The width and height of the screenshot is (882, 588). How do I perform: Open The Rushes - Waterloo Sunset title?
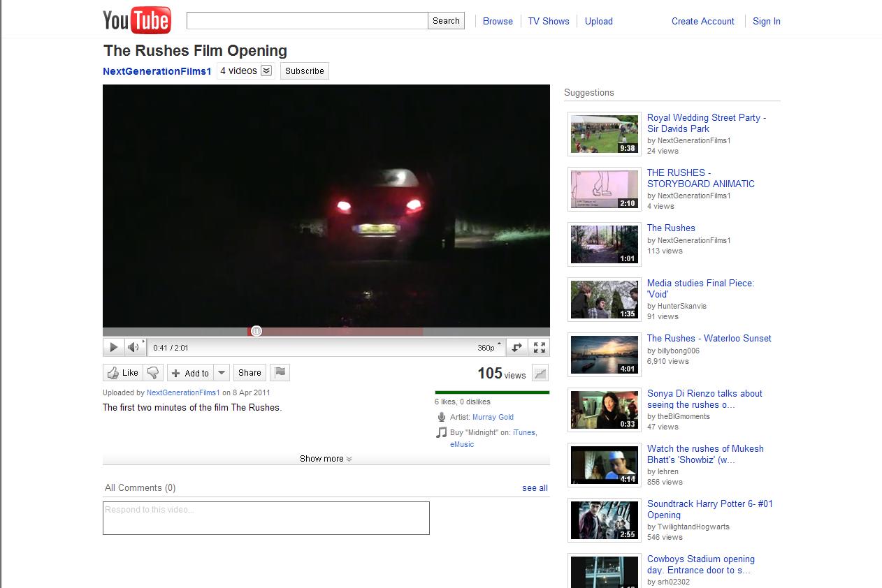[709, 339]
